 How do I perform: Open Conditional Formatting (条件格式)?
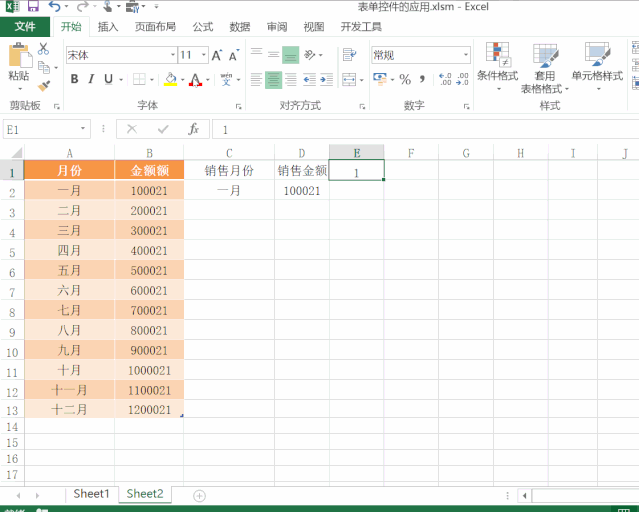(x=497, y=66)
